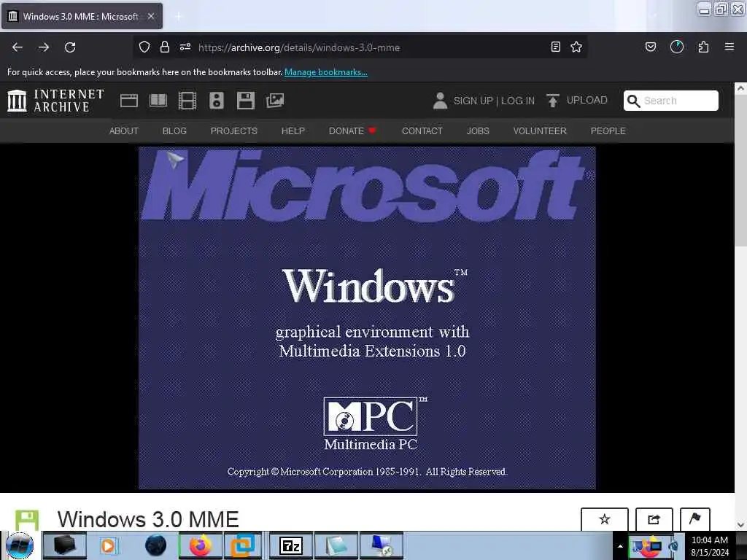Open the software floppy disk icon

pyautogui.click(x=246, y=101)
